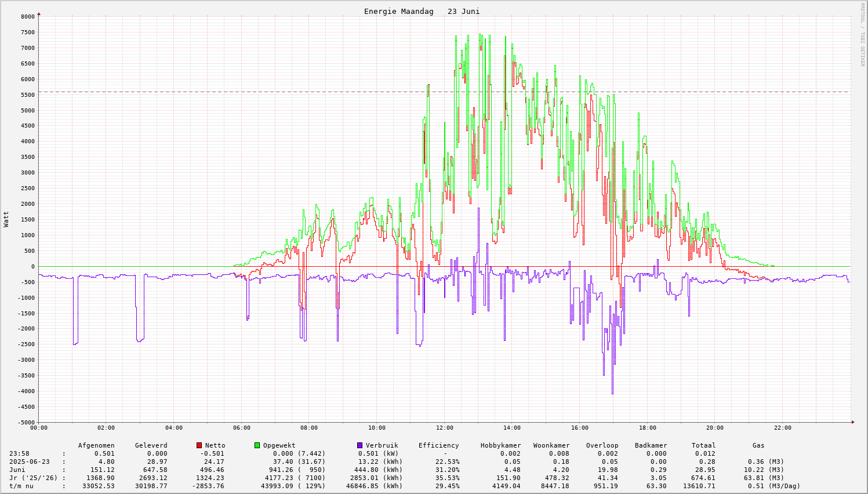Click the 12:00 x-axis time label
Screen dimensions: 868x494
444,428
